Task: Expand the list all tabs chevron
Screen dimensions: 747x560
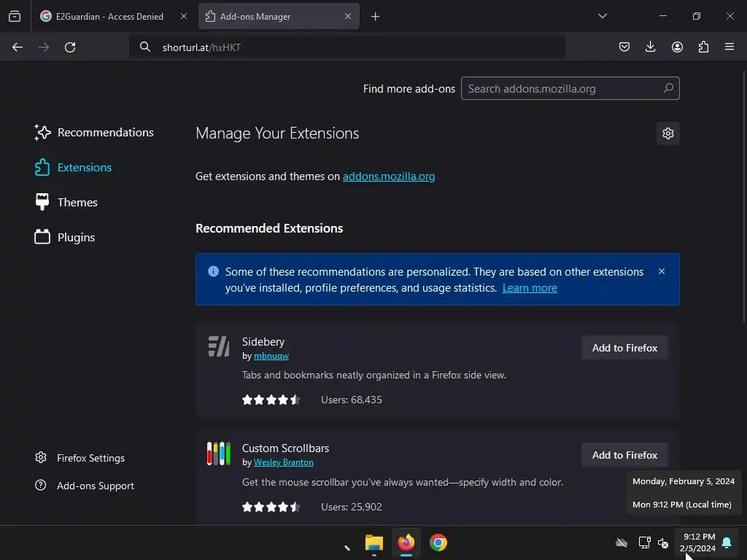Action: pyautogui.click(x=602, y=16)
